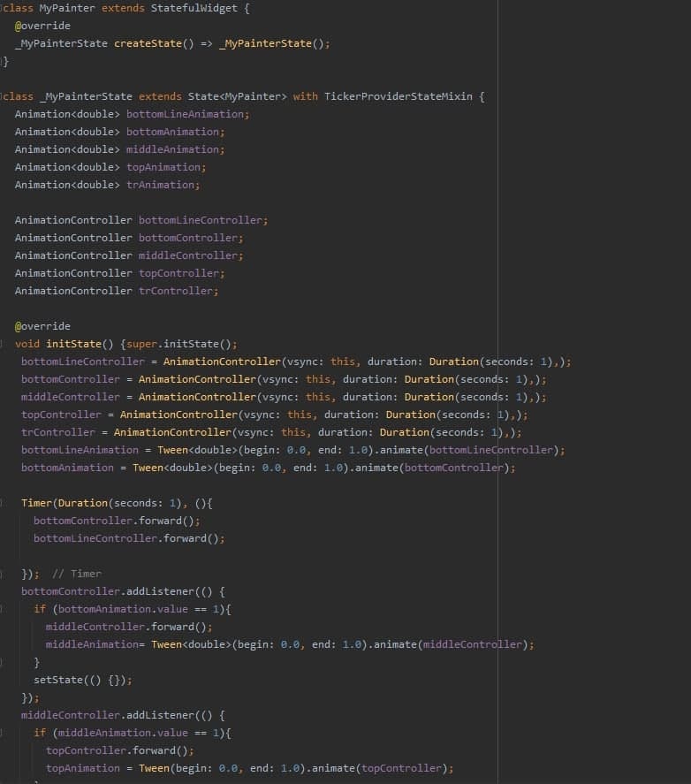This screenshot has width=691, height=784.
Task: Click bottomLineAnimation in its Animation<double> declaration
Action: pos(185,114)
